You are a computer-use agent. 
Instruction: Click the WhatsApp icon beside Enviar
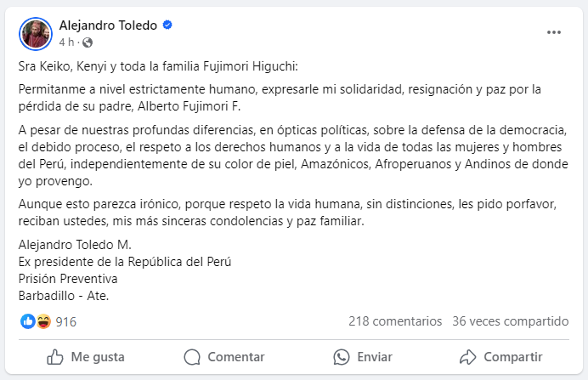point(342,356)
